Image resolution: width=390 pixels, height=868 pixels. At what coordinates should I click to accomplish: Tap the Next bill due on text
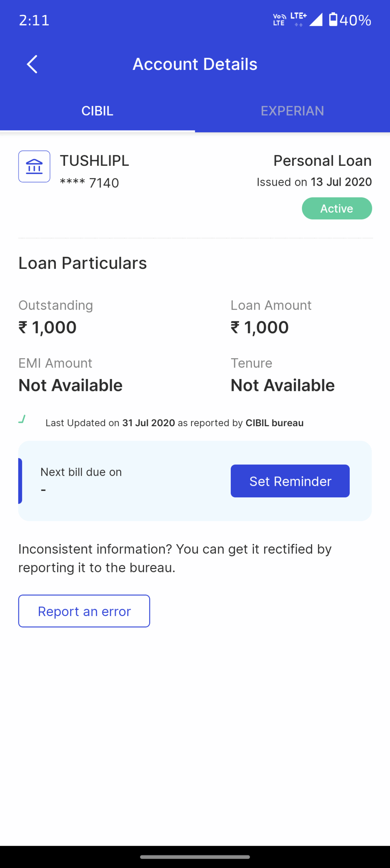point(81,472)
